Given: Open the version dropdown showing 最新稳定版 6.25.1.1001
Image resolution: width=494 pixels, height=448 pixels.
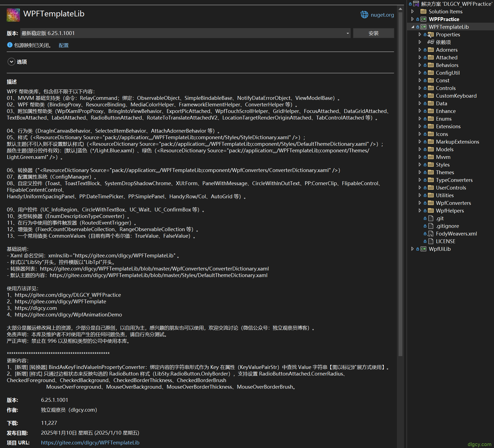Looking at the screenshot, I should tap(185, 33).
